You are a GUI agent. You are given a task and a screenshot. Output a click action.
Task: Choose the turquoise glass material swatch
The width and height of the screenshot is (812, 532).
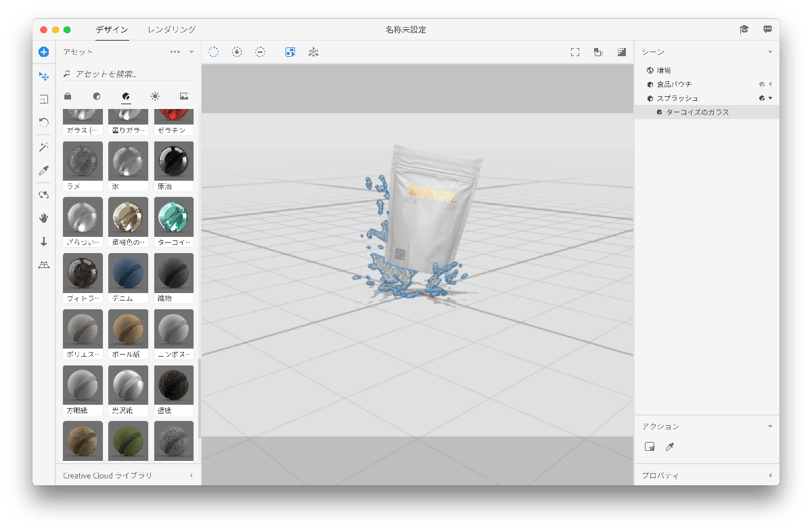pos(175,217)
